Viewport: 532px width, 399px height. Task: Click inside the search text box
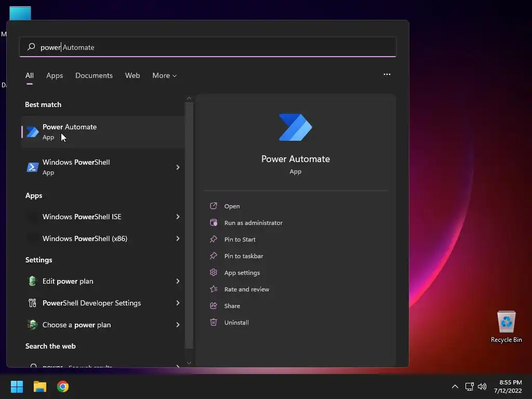(208, 47)
